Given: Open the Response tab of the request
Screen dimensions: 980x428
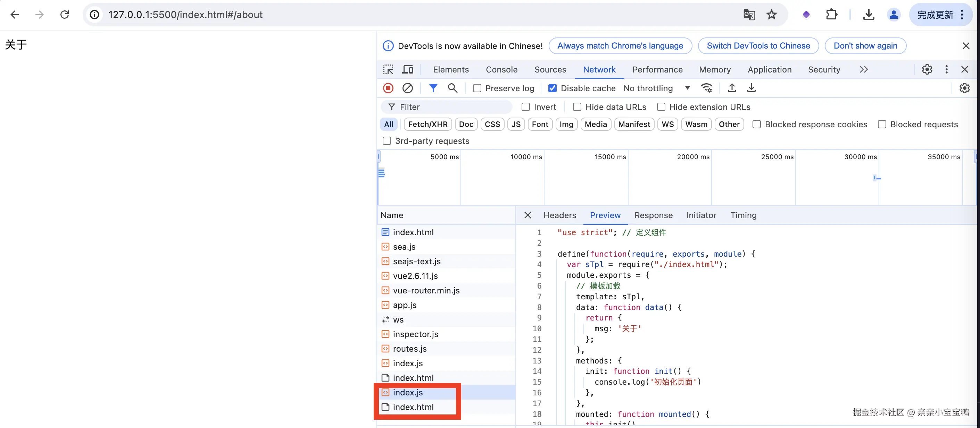Looking at the screenshot, I should [x=653, y=215].
